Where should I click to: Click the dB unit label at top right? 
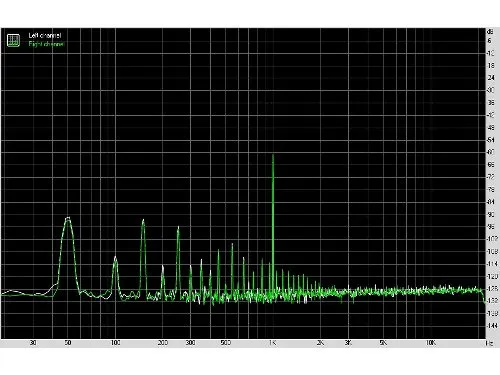pos(490,32)
